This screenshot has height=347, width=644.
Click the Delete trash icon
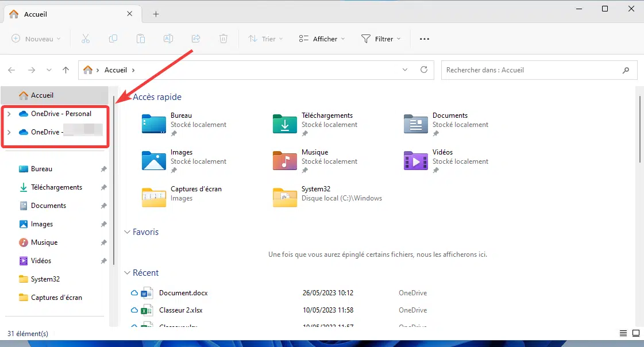point(223,38)
